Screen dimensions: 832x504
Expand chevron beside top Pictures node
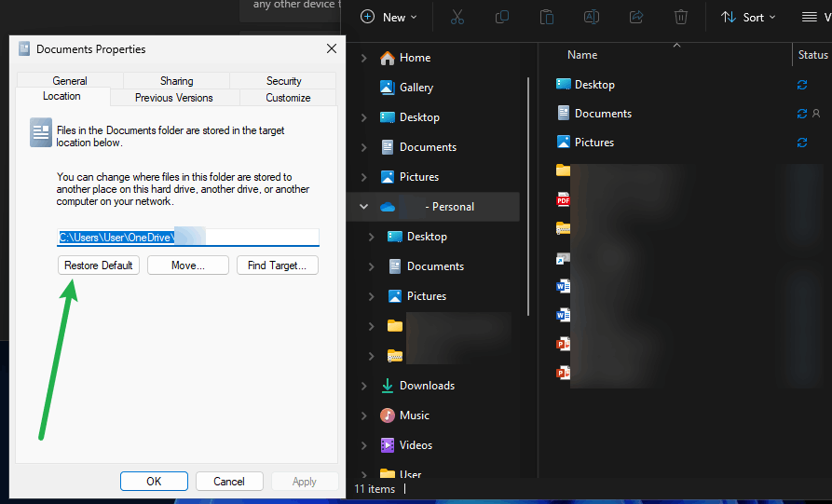(x=364, y=177)
